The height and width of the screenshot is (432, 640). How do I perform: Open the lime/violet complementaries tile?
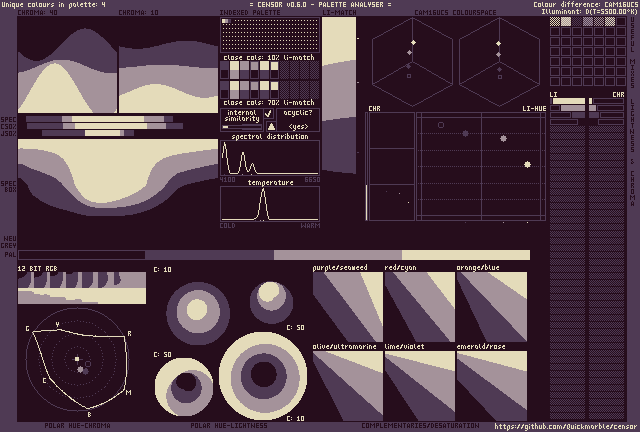(x=420, y=386)
